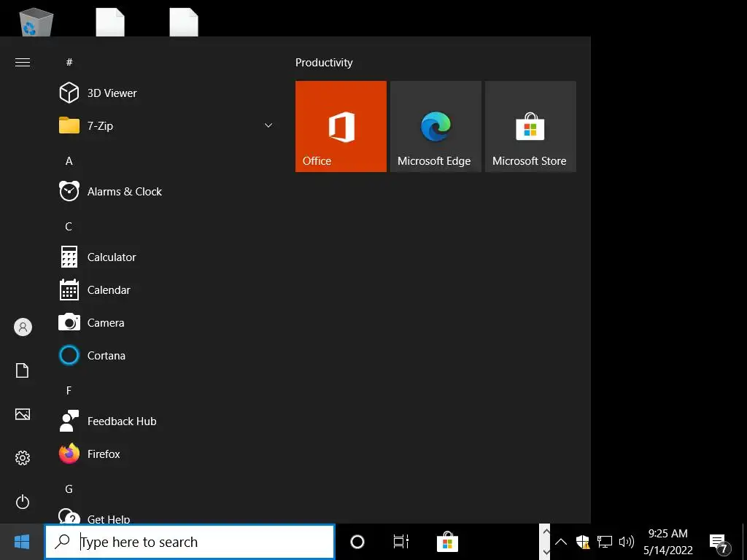Click the 'A' letter group header
The height and width of the screenshot is (560, 747).
pos(69,161)
